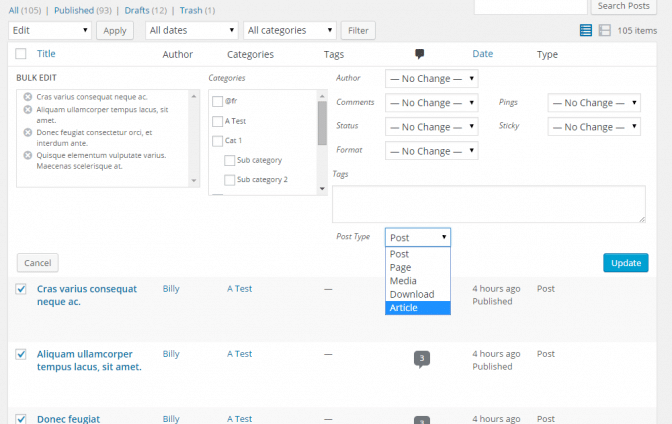Open the Author 'No Change' dropdown

[432, 79]
